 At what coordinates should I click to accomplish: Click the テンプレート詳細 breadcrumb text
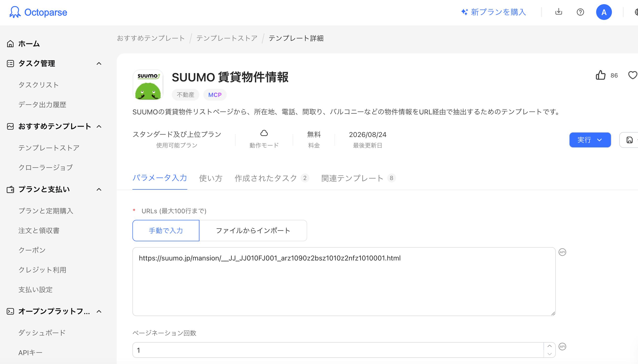[x=296, y=38]
